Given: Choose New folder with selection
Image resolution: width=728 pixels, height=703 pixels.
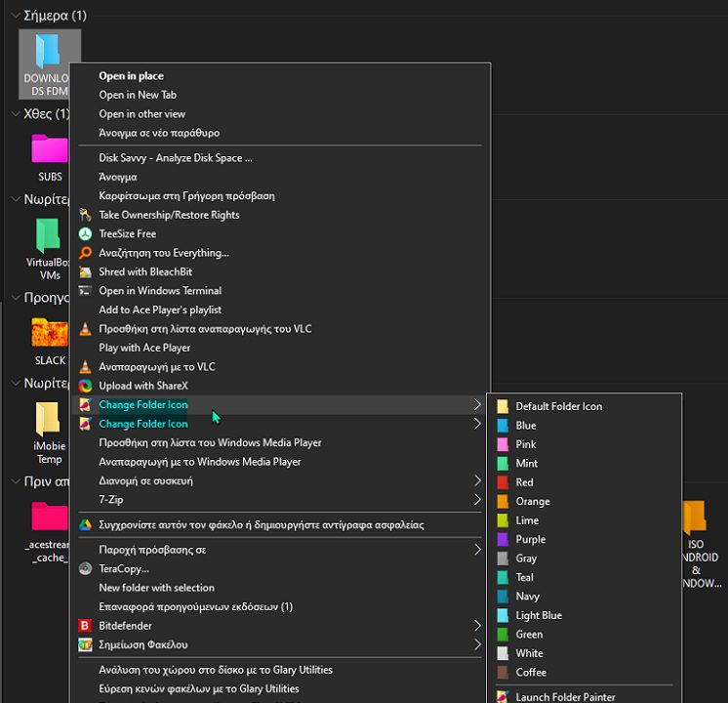Looking at the screenshot, I should [x=280, y=588].
